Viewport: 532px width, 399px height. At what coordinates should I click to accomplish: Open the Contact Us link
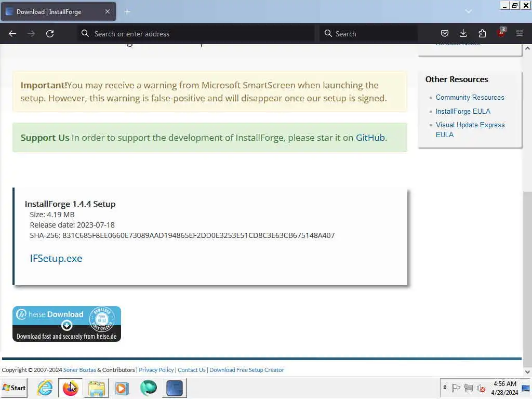click(x=192, y=370)
